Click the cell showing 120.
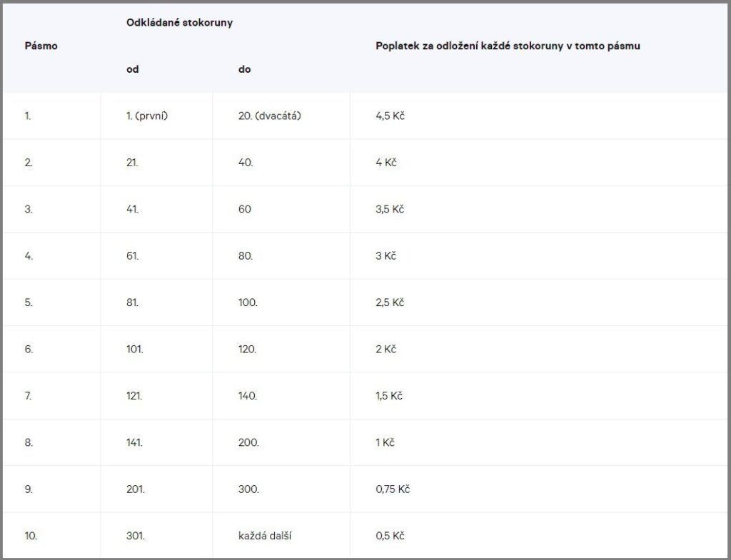The image size is (731, 560). pyautogui.click(x=248, y=349)
